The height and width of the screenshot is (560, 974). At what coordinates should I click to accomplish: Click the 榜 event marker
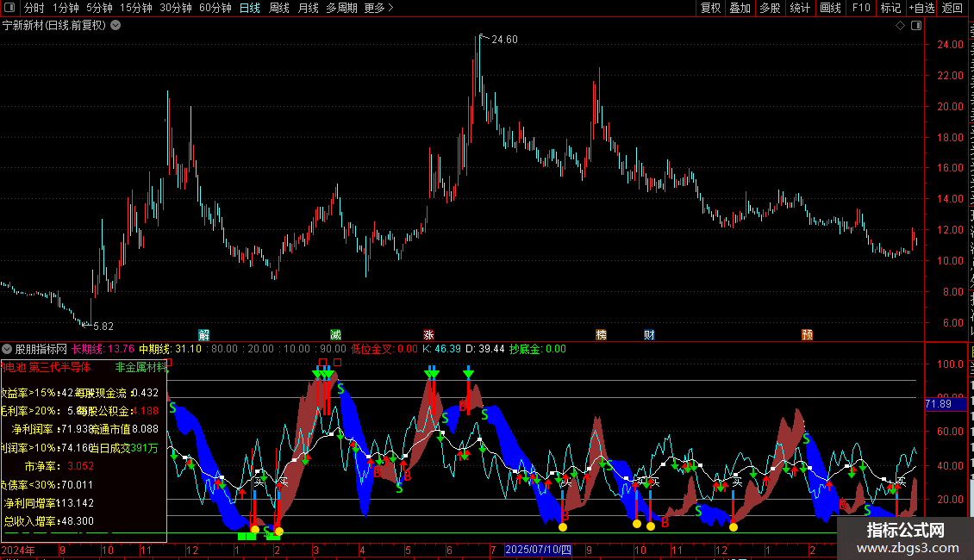click(602, 334)
